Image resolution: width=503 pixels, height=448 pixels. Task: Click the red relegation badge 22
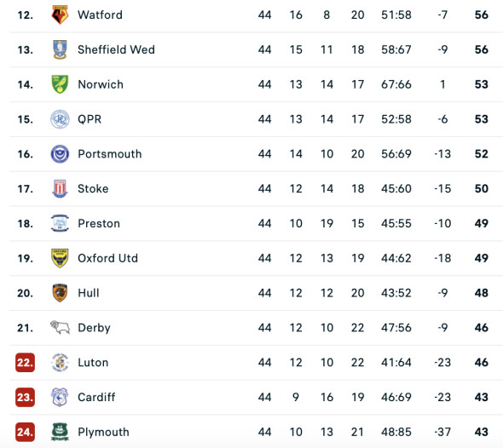coord(25,363)
